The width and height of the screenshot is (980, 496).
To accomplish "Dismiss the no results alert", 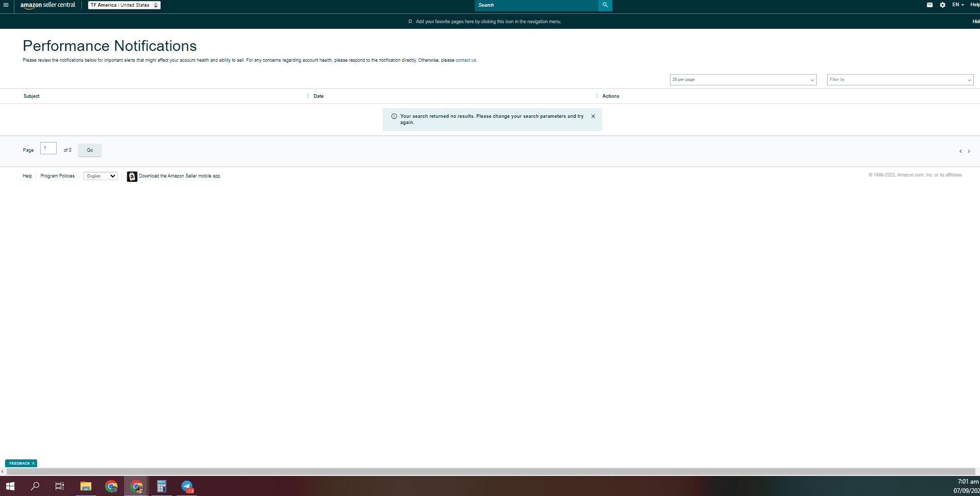I will pos(593,116).
